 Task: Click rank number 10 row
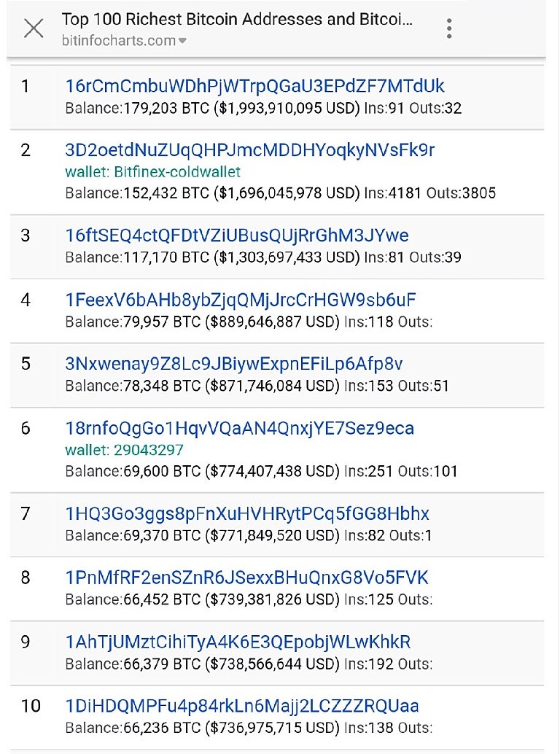pos(31,707)
